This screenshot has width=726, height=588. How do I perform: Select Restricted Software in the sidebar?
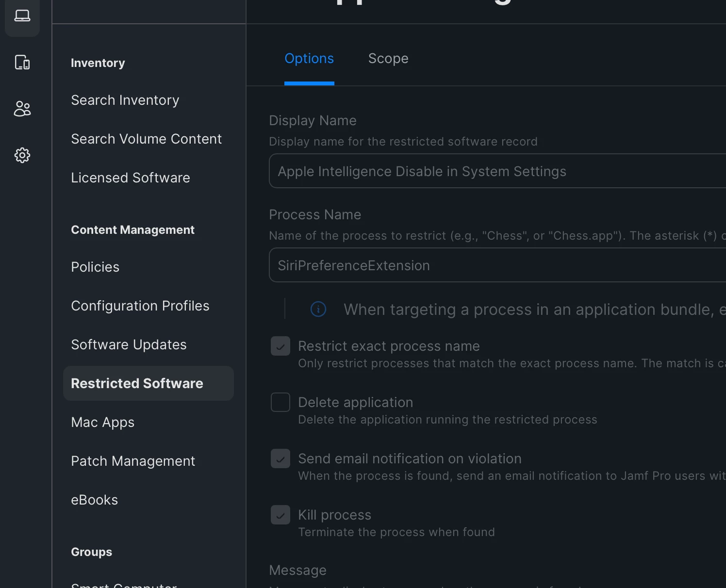148,383
